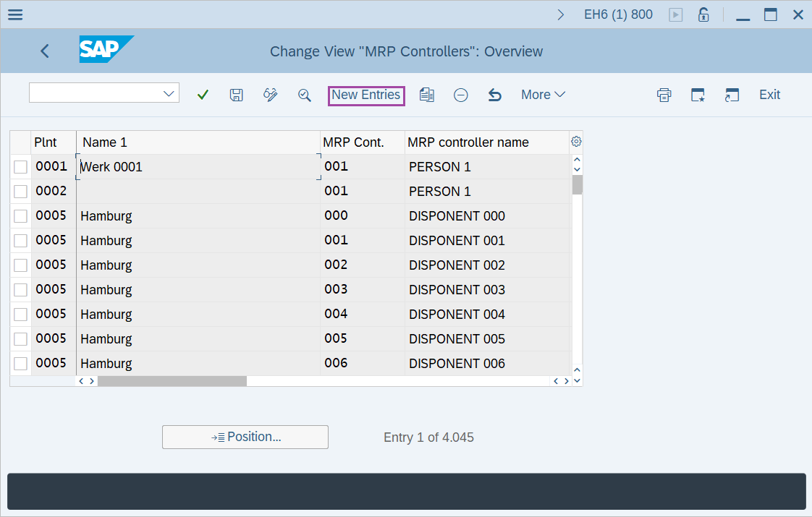Open the table settings gear above the scrollbar
Image resolution: width=812 pixels, height=517 pixels.
click(576, 142)
